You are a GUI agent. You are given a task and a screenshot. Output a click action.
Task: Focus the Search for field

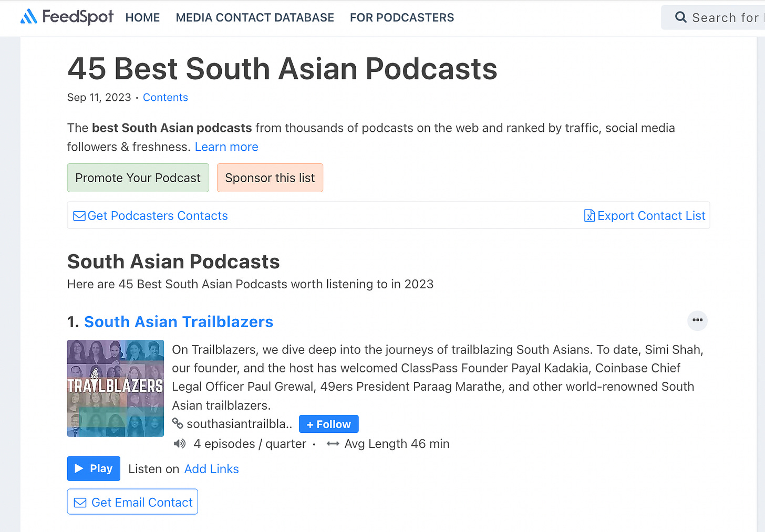click(714, 17)
